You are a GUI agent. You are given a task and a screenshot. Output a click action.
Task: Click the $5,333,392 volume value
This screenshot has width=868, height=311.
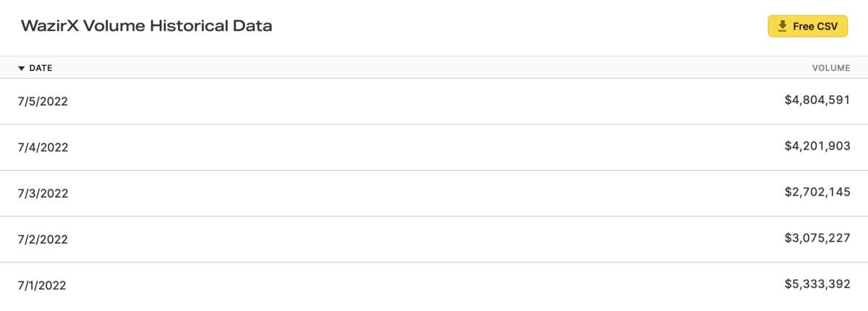click(817, 284)
